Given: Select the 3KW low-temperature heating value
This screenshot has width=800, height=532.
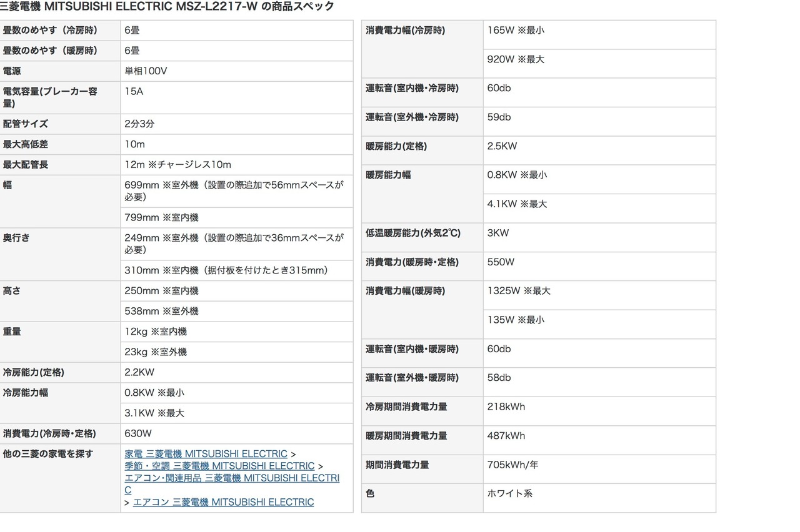Looking at the screenshot, I should point(498,233).
